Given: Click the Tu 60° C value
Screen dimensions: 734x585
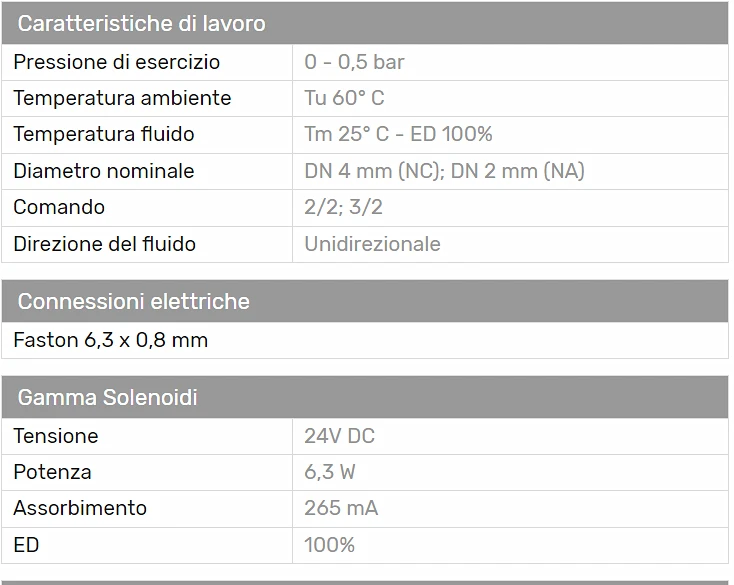Looking at the screenshot, I should coord(345,98).
